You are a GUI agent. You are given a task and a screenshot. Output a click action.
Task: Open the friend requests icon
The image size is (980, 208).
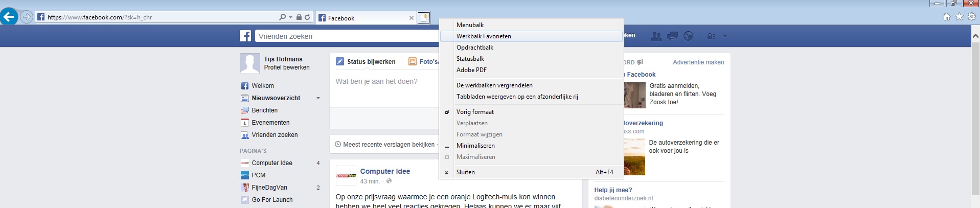(x=656, y=36)
